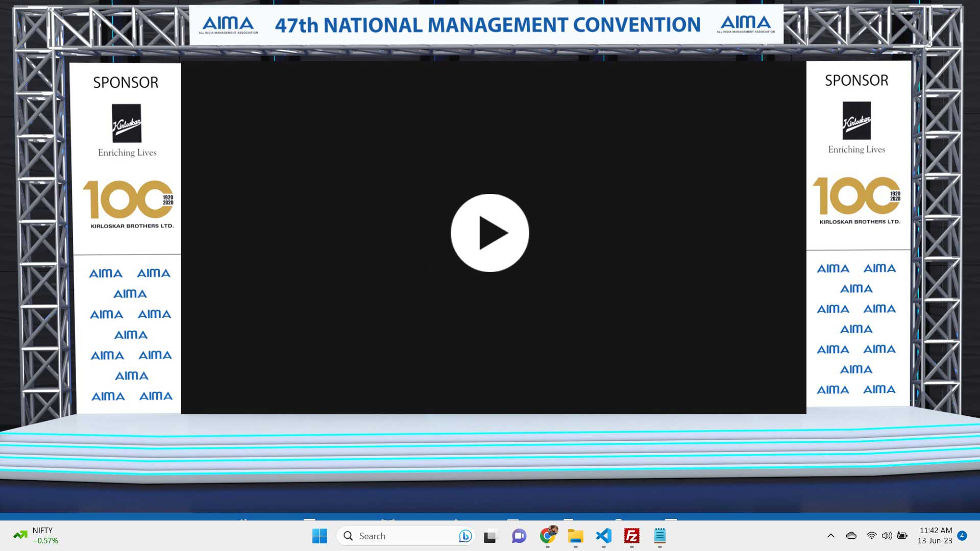The width and height of the screenshot is (980, 551).
Task: Open Task View from the taskbar
Action: pos(491,536)
